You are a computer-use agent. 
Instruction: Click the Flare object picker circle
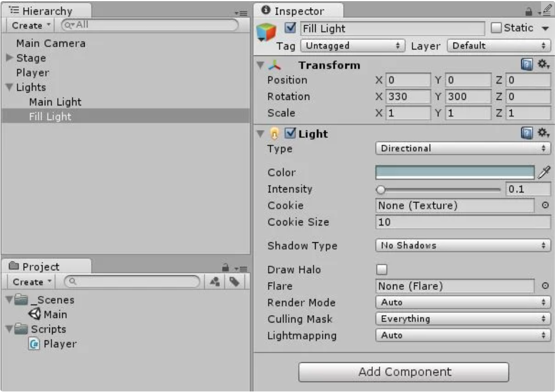545,286
